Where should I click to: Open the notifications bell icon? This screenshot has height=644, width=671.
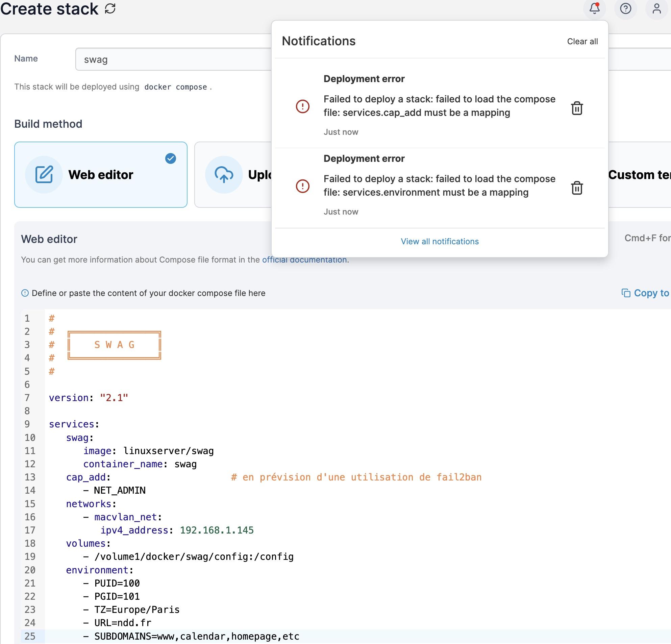pyautogui.click(x=595, y=8)
